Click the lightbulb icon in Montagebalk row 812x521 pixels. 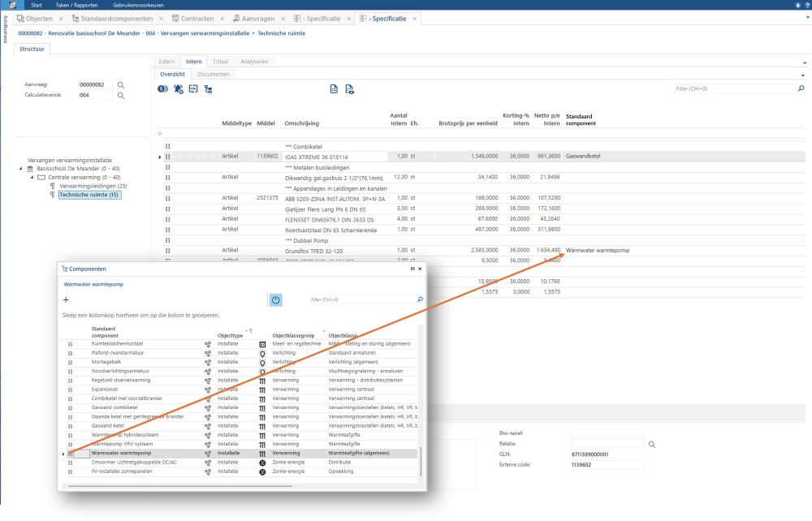click(262, 363)
